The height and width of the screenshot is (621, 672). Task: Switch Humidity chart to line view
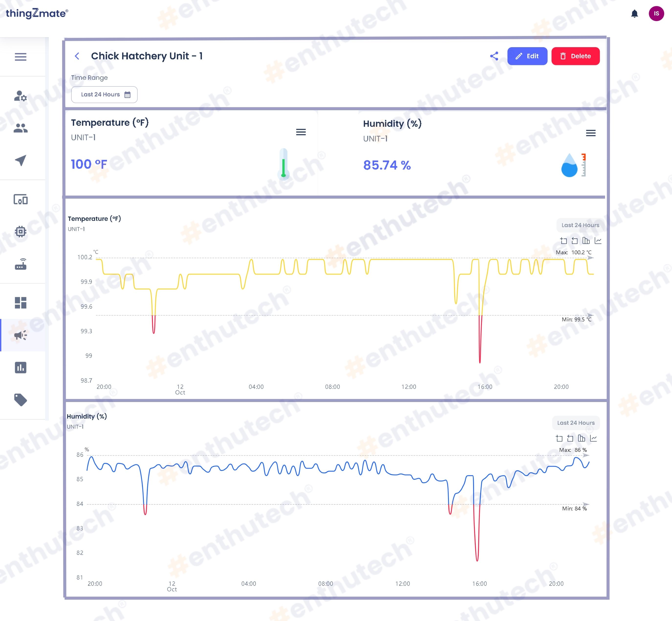coord(593,438)
